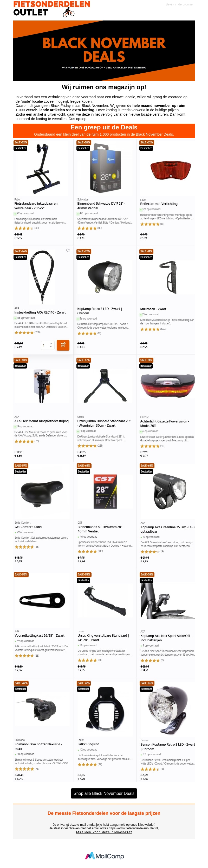
Task: Click the Black November Deals banner
Action: pyautogui.click(x=104, y=51)
